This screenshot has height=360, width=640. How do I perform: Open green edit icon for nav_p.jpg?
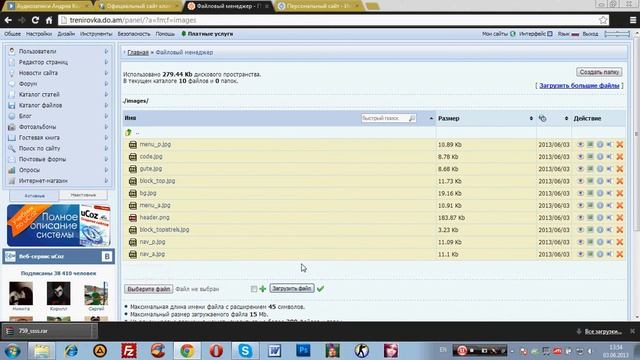pos(590,242)
